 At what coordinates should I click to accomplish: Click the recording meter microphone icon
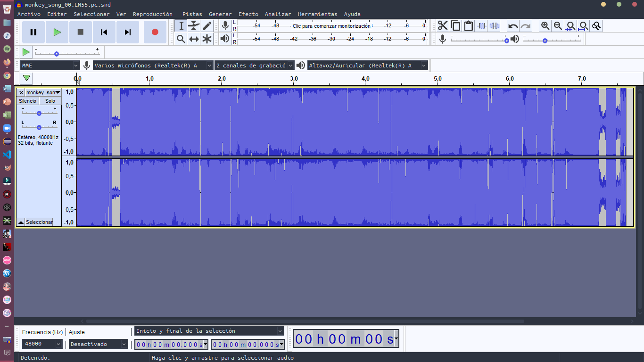pyautogui.click(x=225, y=25)
